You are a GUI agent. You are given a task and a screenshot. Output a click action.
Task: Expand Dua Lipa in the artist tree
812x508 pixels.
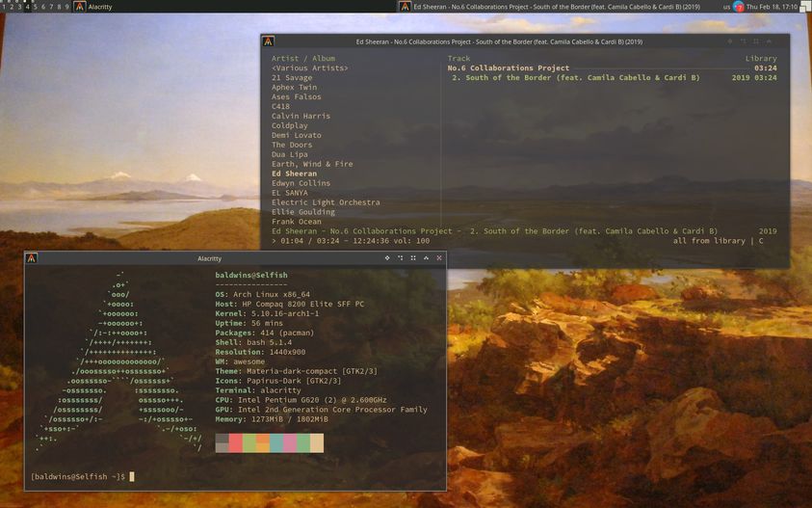(x=291, y=154)
